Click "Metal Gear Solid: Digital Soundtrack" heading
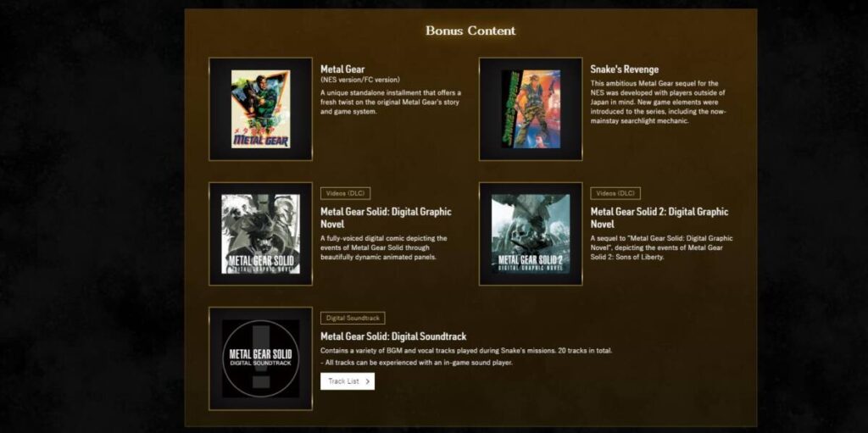This screenshot has height=433, width=868. click(393, 336)
